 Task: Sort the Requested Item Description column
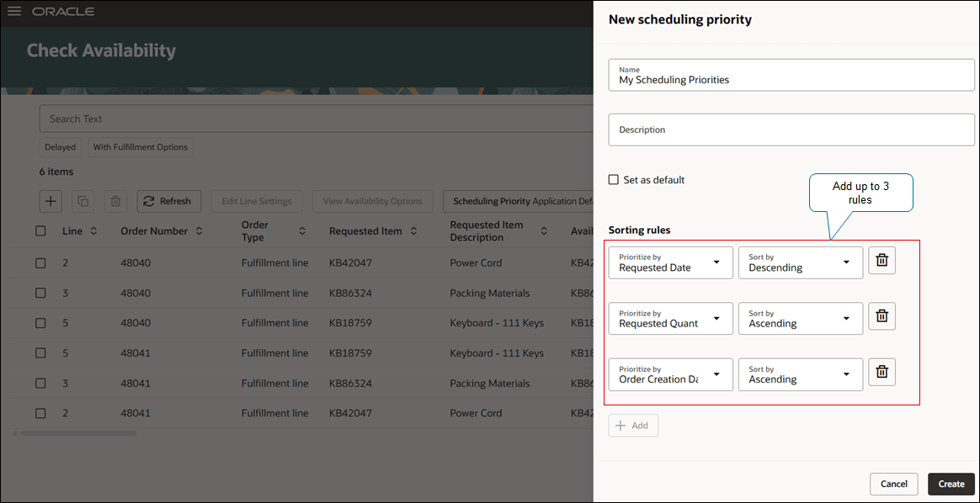(544, 231)
